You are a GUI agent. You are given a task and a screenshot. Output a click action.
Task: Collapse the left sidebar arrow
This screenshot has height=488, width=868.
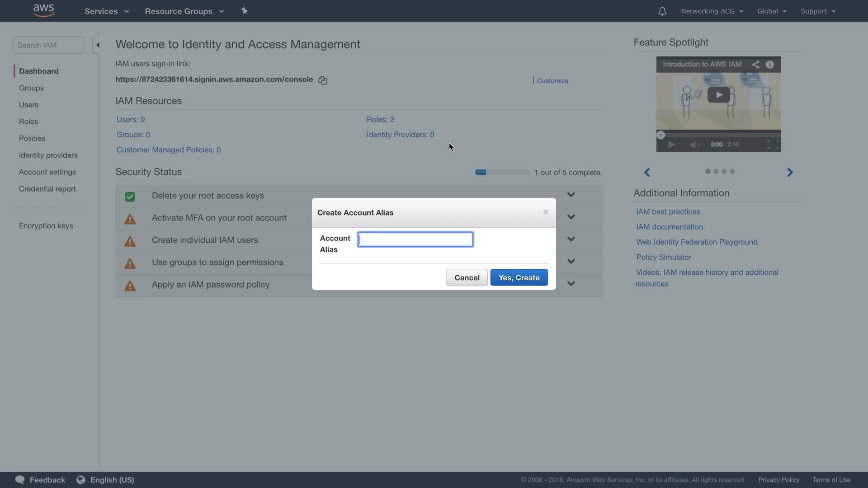pos(97,45)
